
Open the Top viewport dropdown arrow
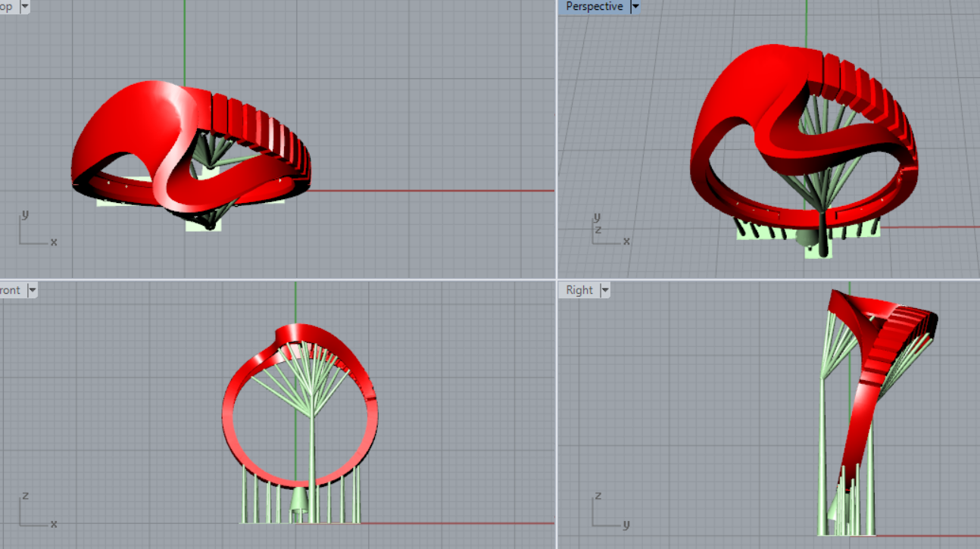(x=25, y=7)
